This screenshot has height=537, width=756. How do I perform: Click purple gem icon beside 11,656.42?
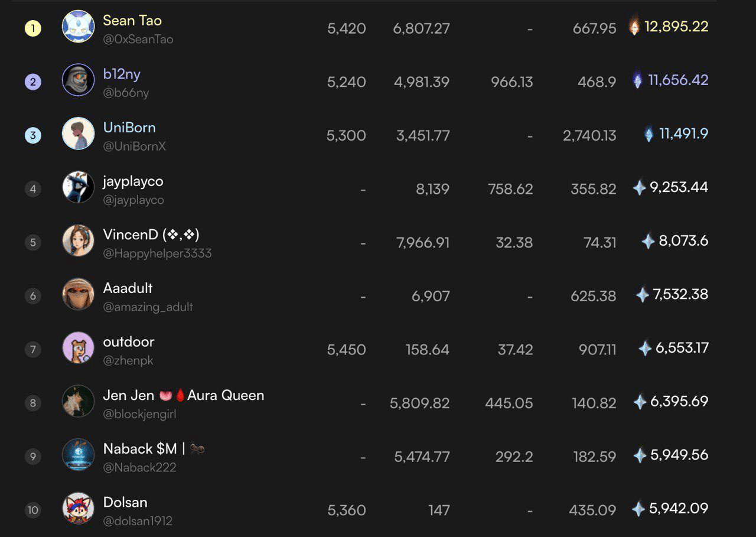click(x=637, y=80)
